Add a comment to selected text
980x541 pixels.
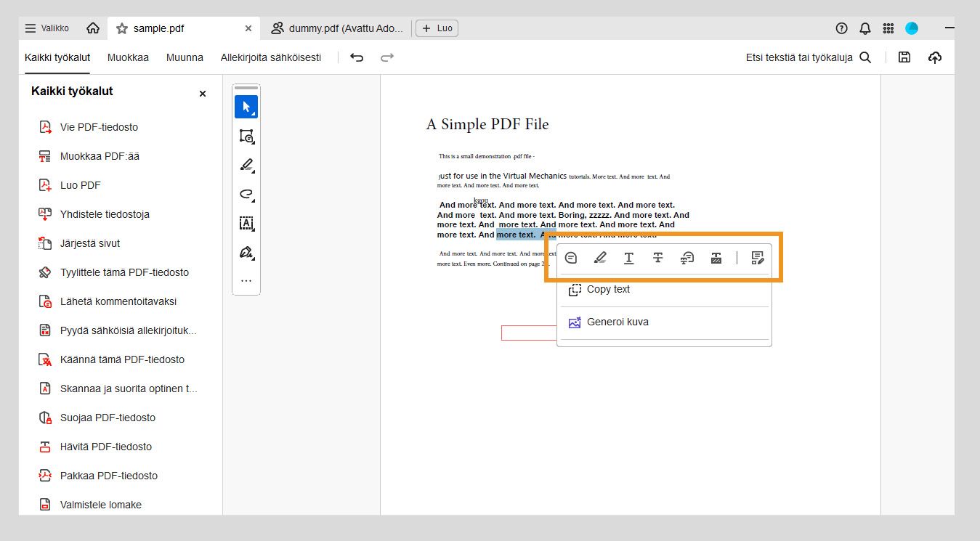571,258
